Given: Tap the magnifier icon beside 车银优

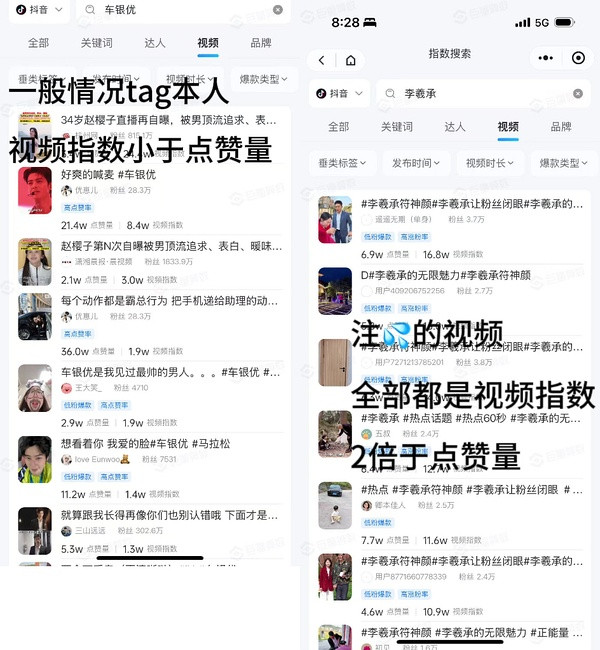Looking at the screenshot, I should [x=90, y=10].
